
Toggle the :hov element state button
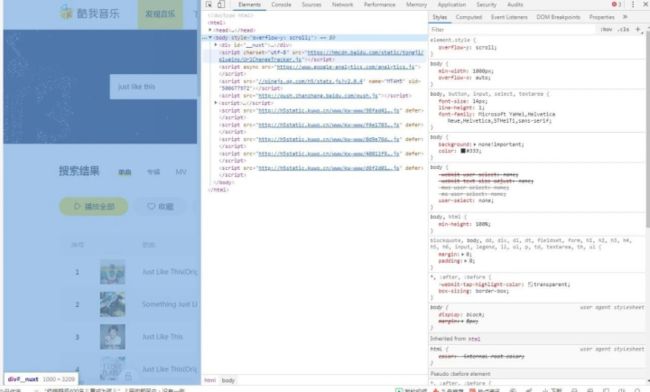click(606, 29)
